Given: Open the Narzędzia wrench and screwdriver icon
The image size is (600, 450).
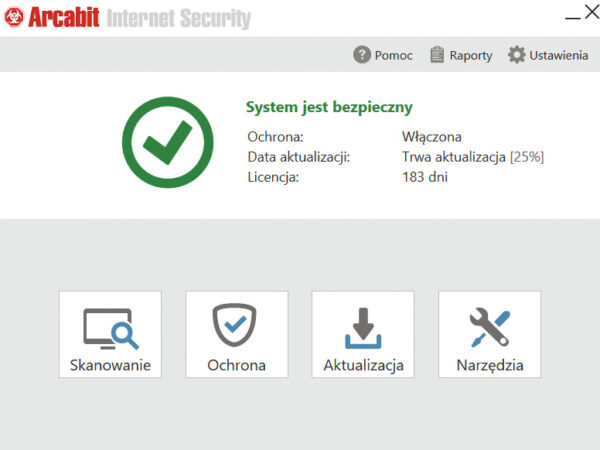Looking at the screenshot, I should tap(489, 327).
